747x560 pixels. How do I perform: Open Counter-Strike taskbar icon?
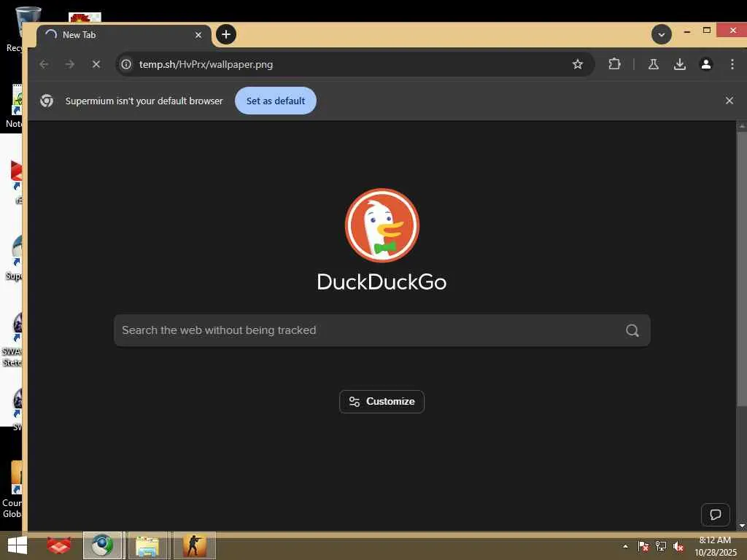tap(194, 545)
